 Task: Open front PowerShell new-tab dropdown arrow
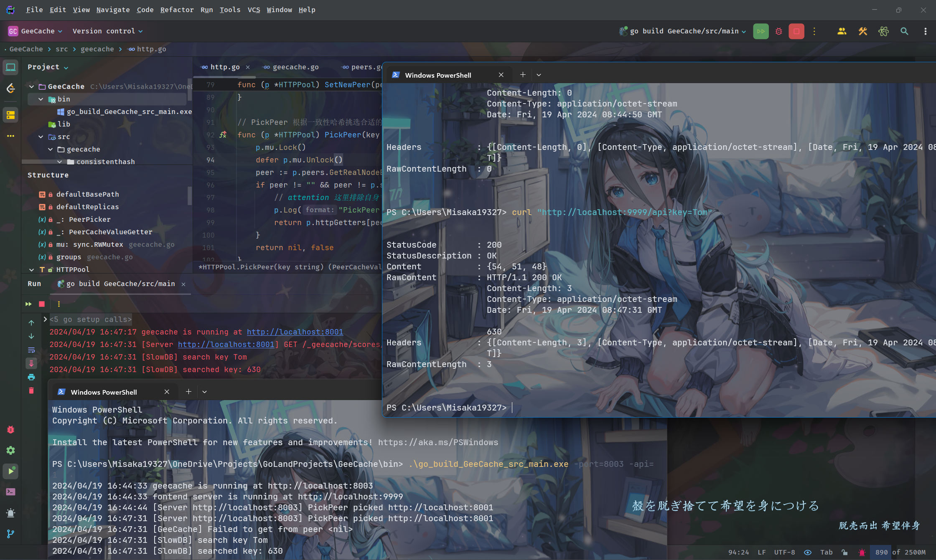click(539, 75)
